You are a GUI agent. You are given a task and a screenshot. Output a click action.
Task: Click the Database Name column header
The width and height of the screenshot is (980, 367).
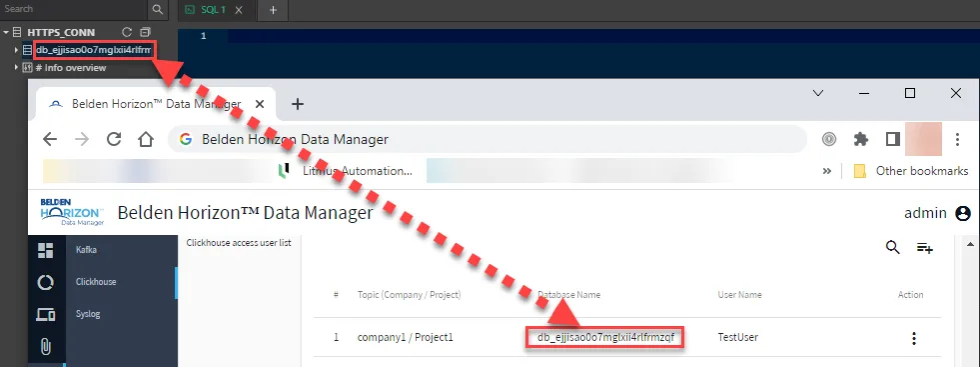pos(568,294)
